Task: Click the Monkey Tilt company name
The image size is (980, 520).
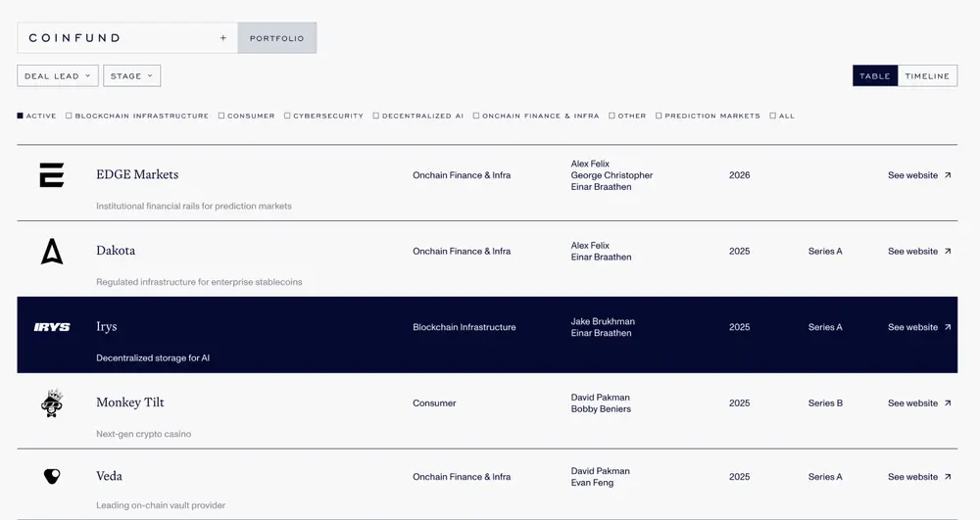Action: [130, 402]
